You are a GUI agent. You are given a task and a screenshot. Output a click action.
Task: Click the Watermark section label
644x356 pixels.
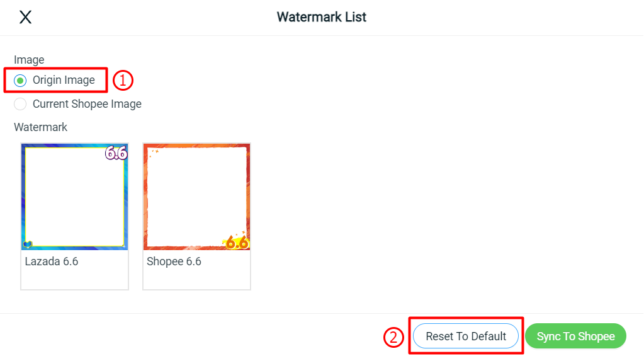(x=41, y=127)
